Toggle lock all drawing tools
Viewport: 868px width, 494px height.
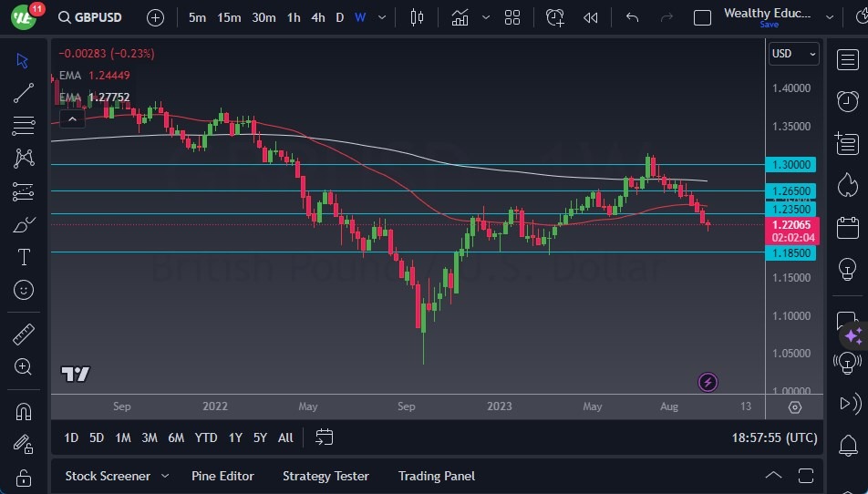[x=25, y=477]
